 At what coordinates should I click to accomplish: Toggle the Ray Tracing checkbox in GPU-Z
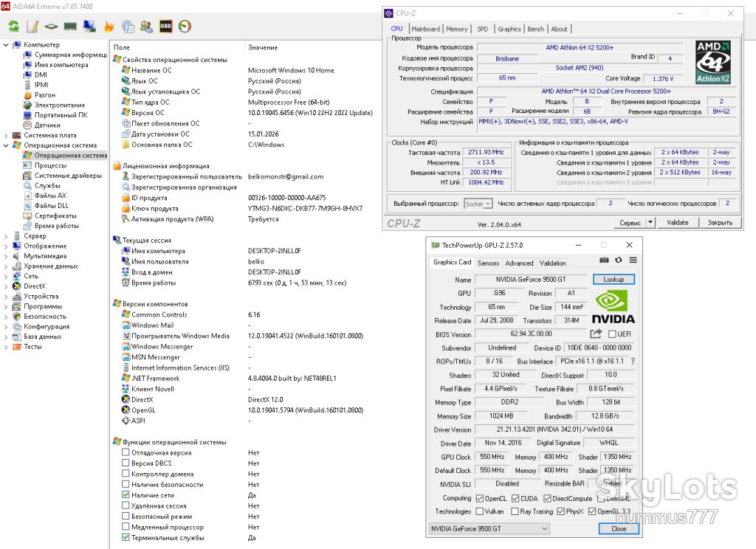515,511
